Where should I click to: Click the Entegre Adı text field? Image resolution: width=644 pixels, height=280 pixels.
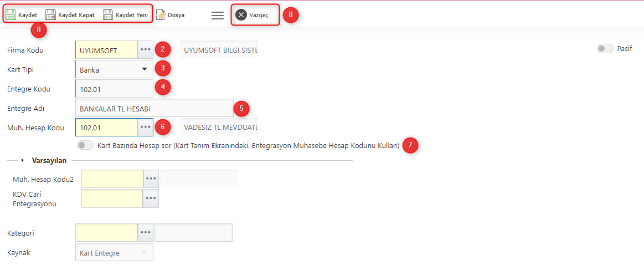coord(154,108)
